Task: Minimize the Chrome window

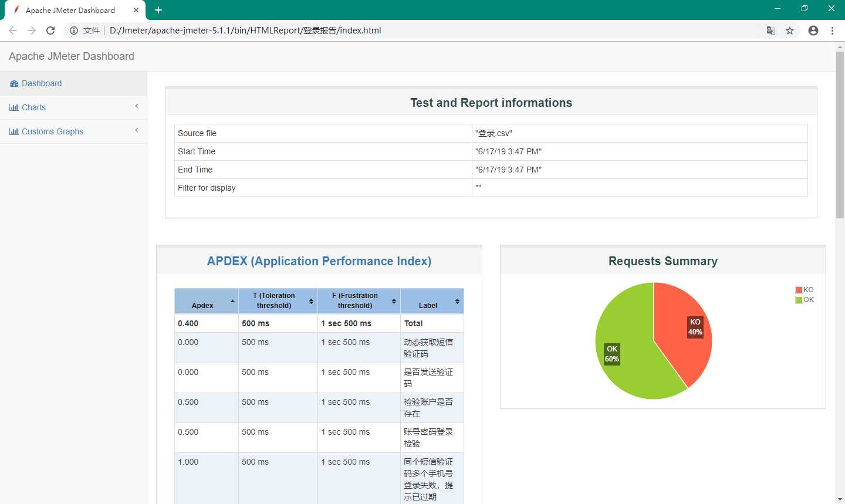Action: (x=778, y=8)
